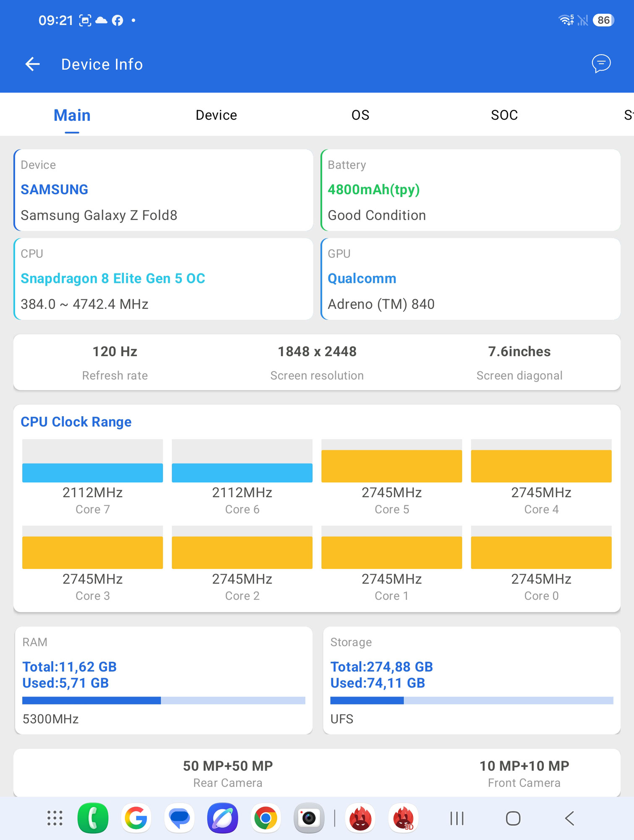The width and height of the screenshot is (634, 840).
Task: Tap the Wi-Fi status icon
Action: tap(566, 20)
